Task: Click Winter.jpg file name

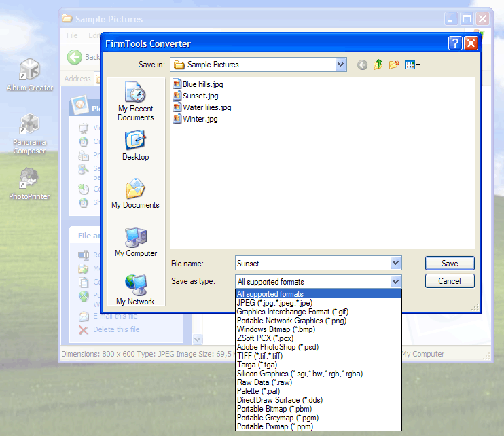Action: [x=200, y=119]
